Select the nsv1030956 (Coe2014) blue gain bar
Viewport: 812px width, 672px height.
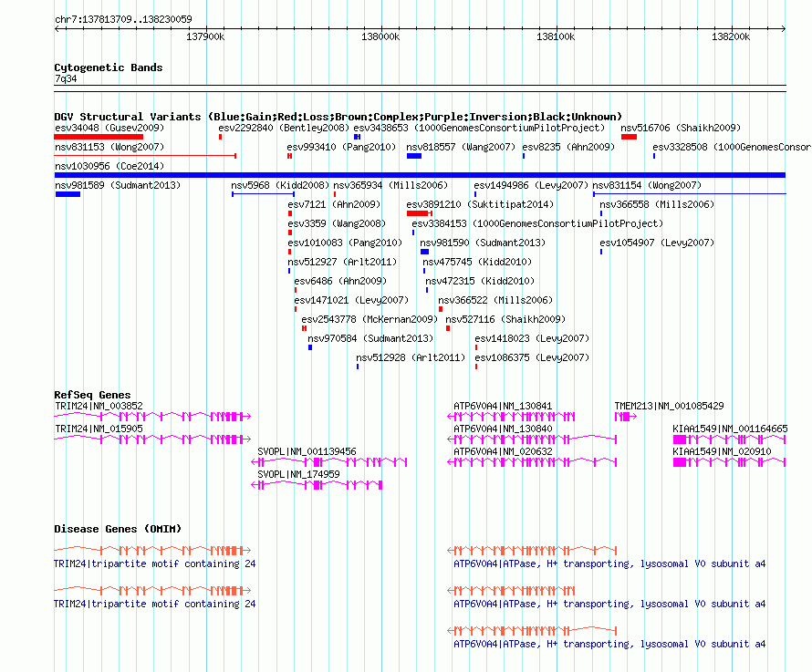click(420, 175)
